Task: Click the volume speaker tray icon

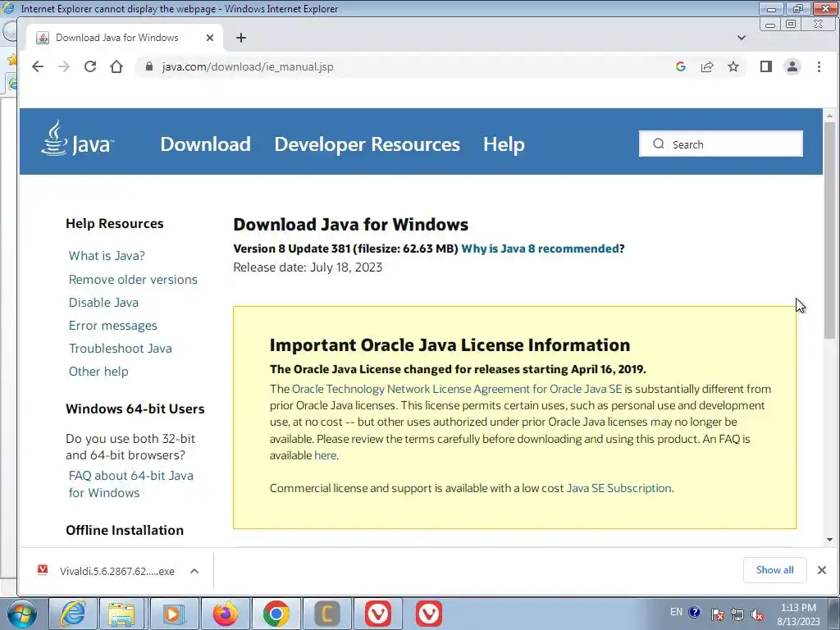Action: pyautogui.click(x=757, y=614)
